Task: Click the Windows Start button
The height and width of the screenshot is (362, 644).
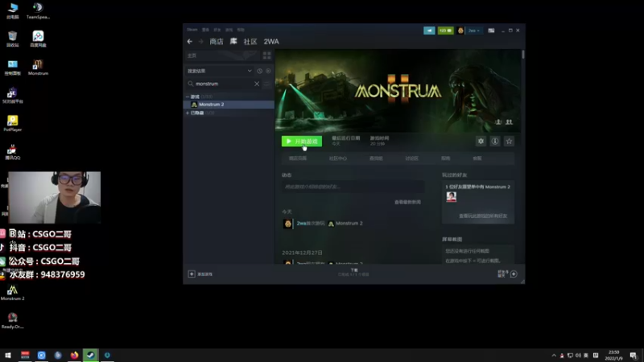Action: tap(8, 356)
